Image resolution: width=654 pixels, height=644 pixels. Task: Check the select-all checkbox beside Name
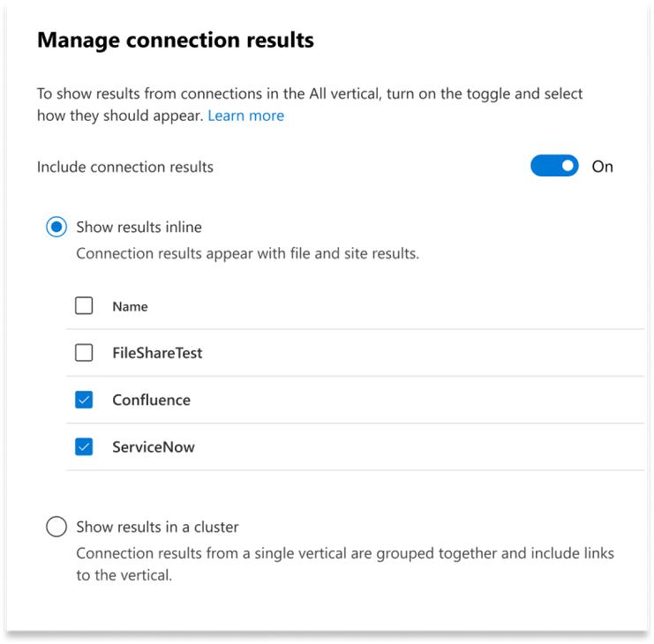point(84,306)
